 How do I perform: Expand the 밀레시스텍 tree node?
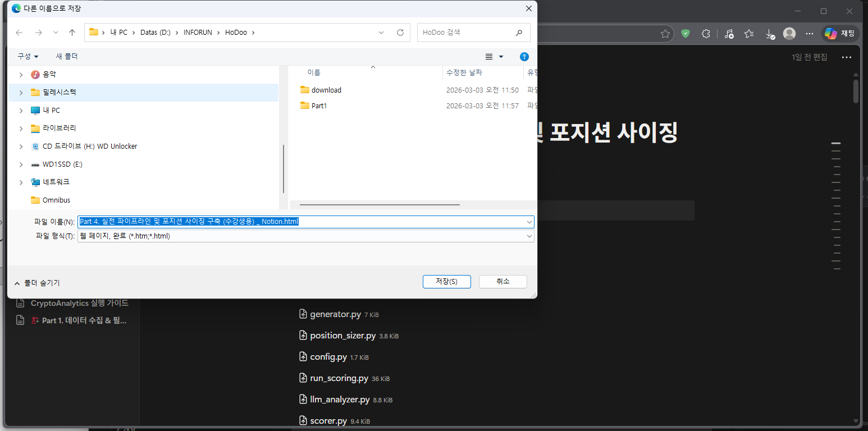click(x=21, y=93)
